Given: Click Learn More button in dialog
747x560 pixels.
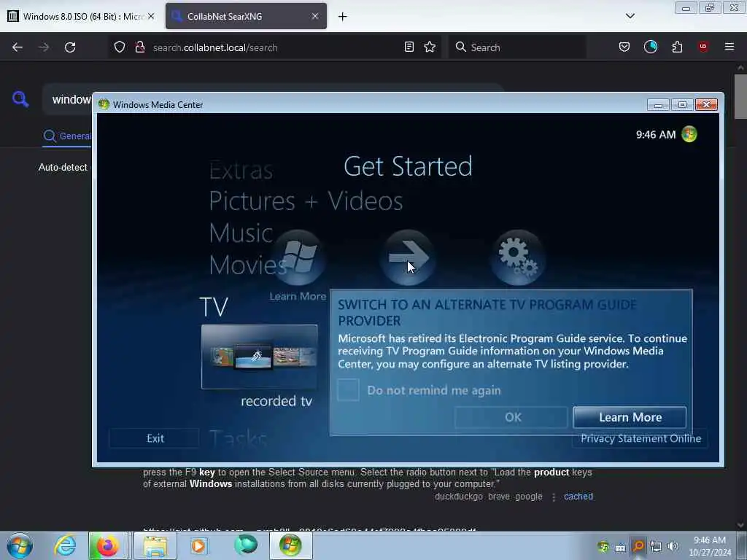Looking at the screenshot, I should click(x=630, y=417).
